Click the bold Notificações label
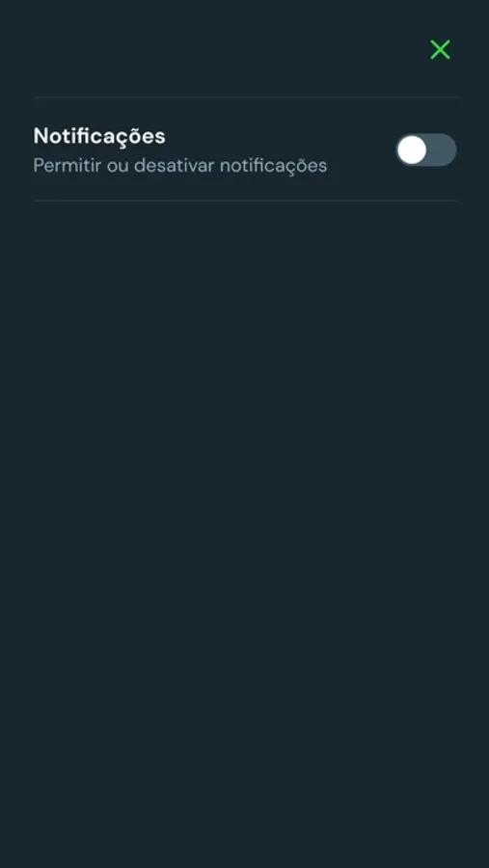489x868 pixels. [x=99, y=136]
